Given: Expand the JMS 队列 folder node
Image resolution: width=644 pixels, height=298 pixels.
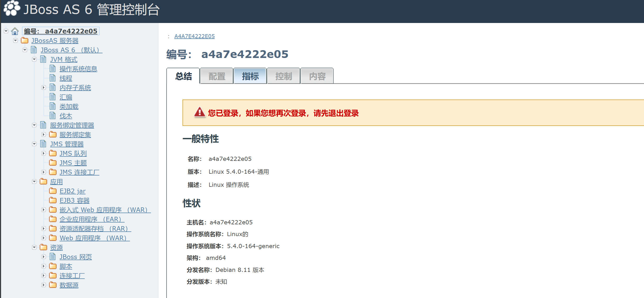Looking at the screenshot, I should [x=44, y=153].
